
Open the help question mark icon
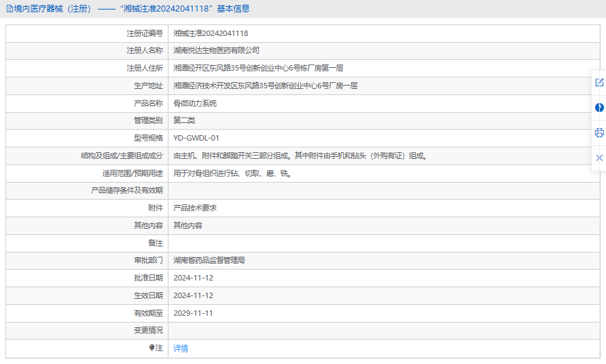(599, 107)
